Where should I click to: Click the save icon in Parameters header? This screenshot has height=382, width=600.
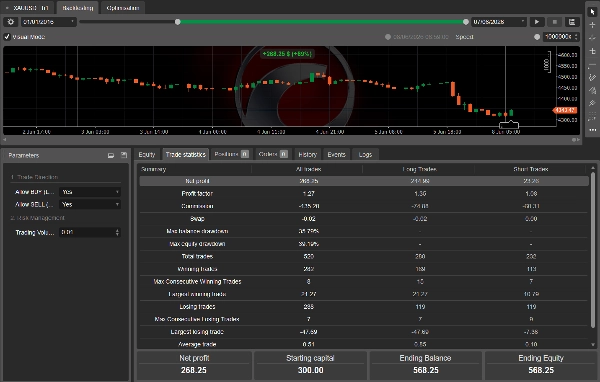[124, 155]
